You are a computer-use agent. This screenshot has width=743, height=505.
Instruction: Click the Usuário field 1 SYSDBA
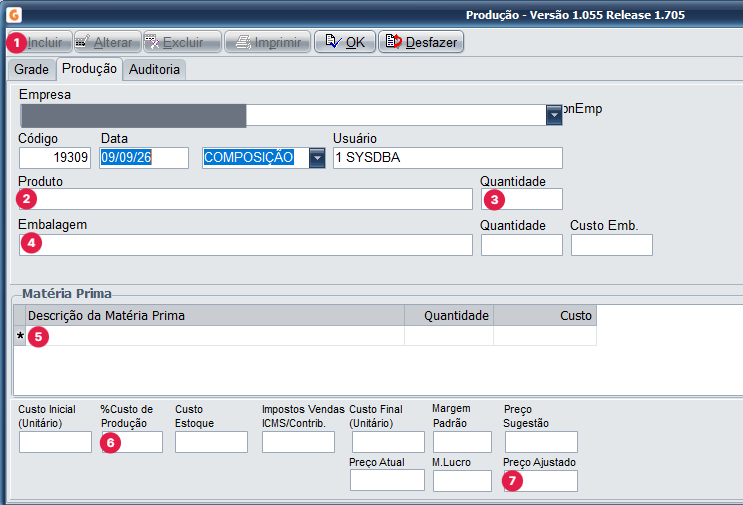448,157
